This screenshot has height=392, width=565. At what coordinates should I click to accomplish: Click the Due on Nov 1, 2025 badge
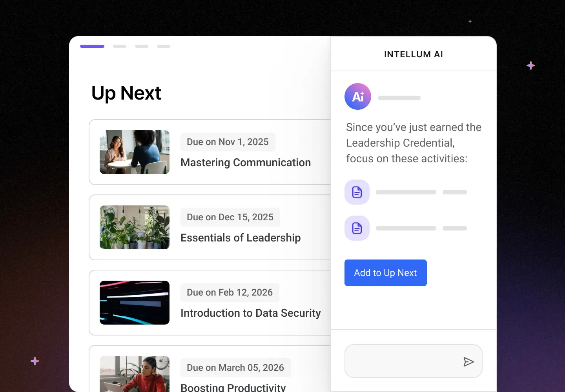pyautogui.click(x=228, y=142)
